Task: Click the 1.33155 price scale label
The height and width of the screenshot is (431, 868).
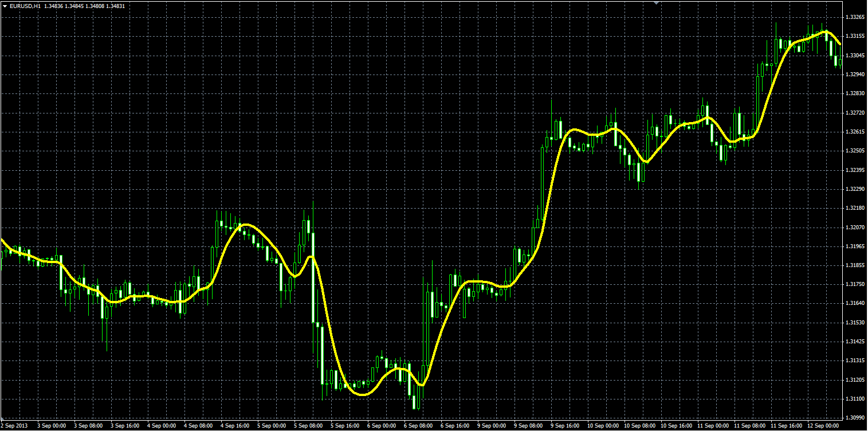Action: click(x=855, y=36)
